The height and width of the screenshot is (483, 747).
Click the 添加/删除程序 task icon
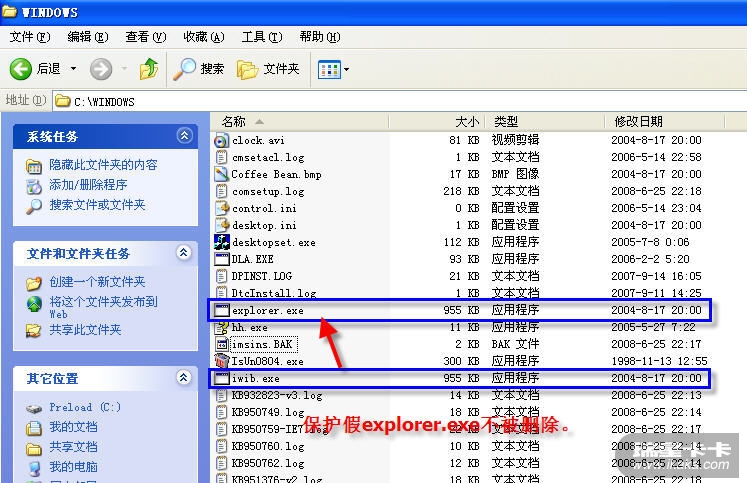[x=34, y=186]
